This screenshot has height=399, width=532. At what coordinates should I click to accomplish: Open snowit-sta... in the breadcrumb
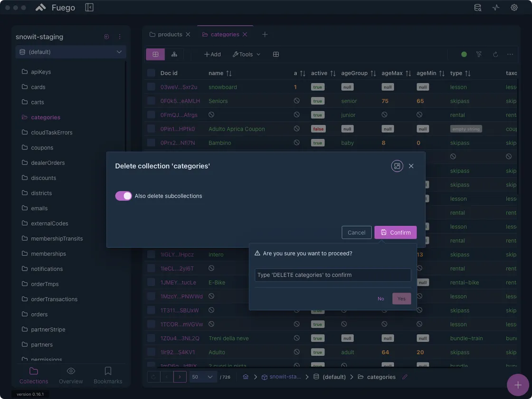pyautogui.click(x=281, y=377)
